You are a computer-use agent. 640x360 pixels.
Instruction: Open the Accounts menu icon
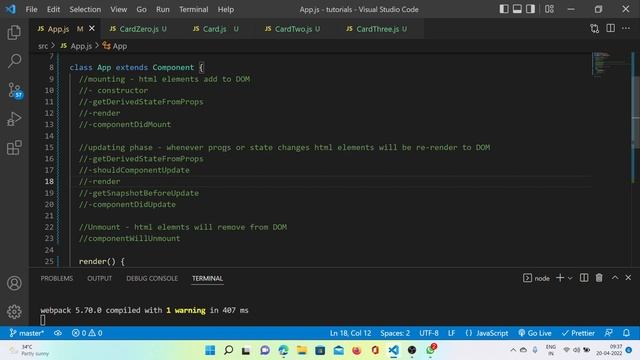coord(14,283)
